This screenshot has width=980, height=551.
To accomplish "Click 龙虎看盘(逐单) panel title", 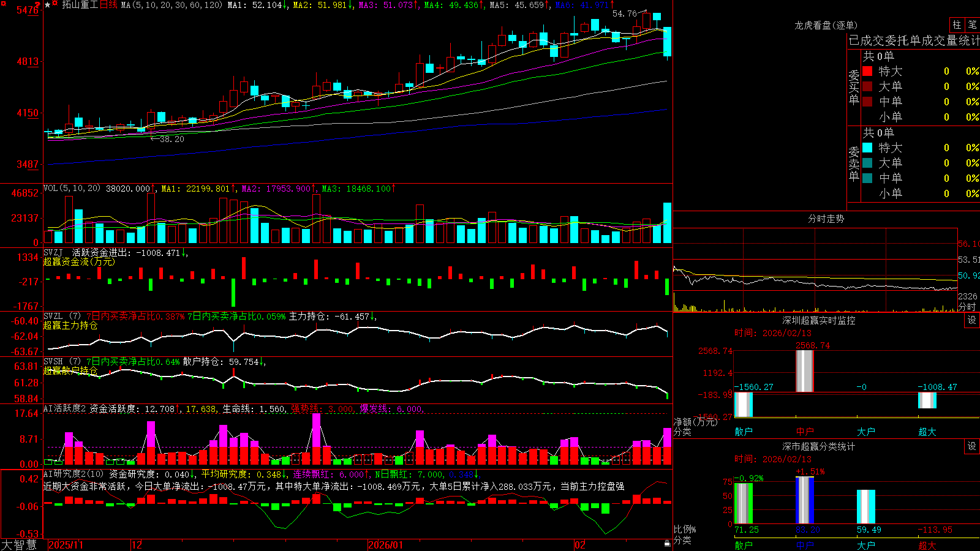I will tap(826, 25).
